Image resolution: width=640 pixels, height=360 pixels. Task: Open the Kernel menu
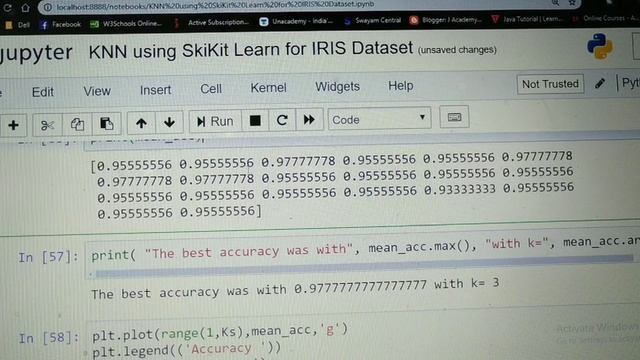[268, 87]
